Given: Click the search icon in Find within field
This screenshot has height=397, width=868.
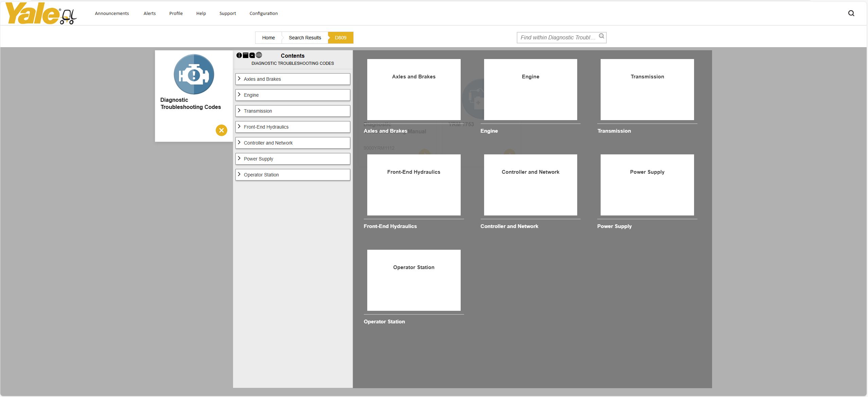Looking at the screenshot, I should click(601, 36).
